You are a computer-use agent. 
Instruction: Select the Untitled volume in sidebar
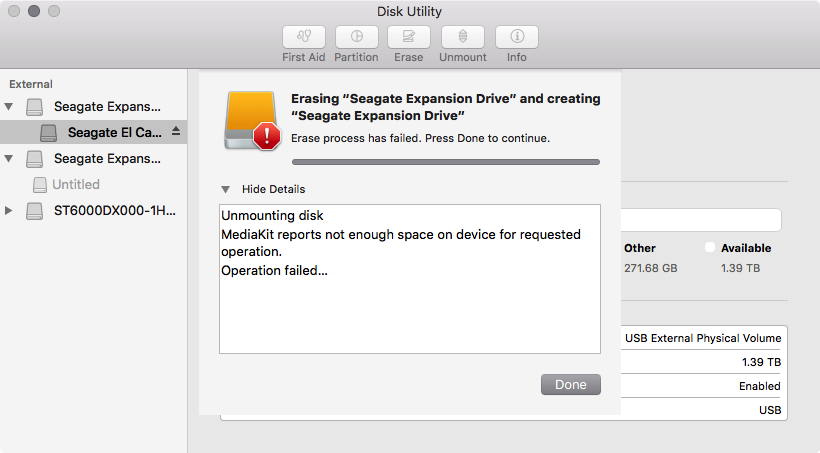[75, 184]
